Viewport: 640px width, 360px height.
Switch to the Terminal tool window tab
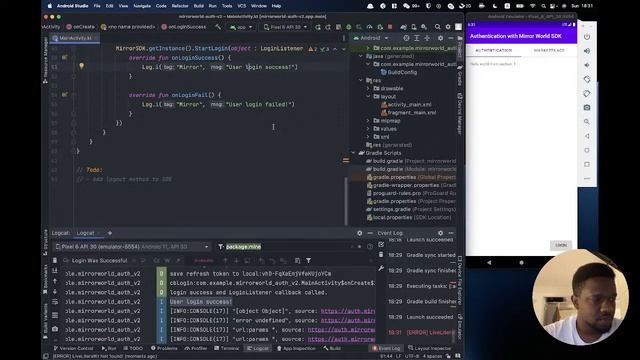(x=227, y=348)
